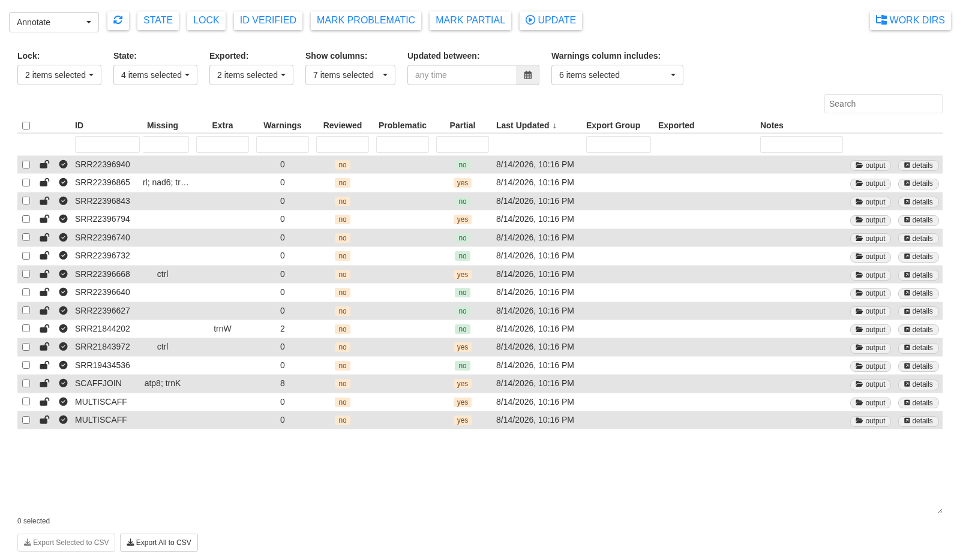This screenshot has width=960, height=560.
Task: Click the UPDATE button
Action: 551,20
